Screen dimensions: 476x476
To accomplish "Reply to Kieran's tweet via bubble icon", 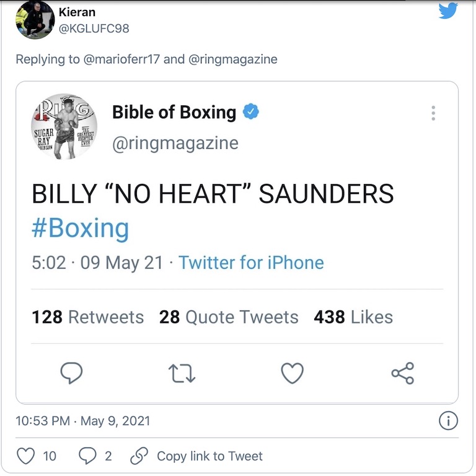I will pos(86,456).
